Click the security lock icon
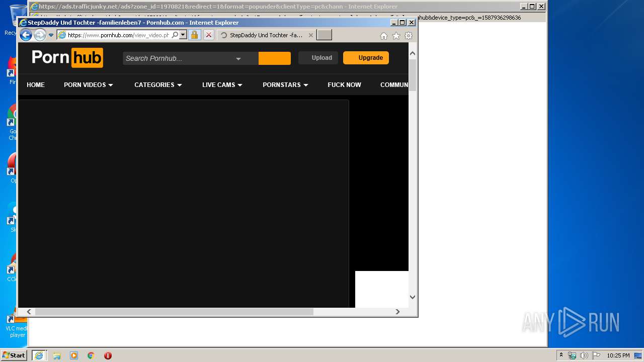The height and width of the screenshot is (362, 644). 194,35
